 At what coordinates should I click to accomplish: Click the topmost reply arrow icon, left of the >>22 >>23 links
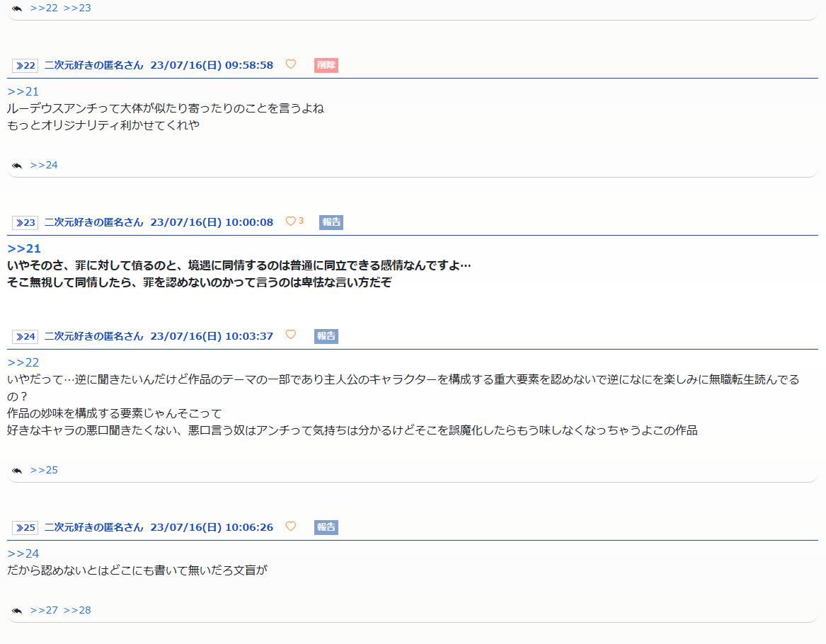pos(17,8)
